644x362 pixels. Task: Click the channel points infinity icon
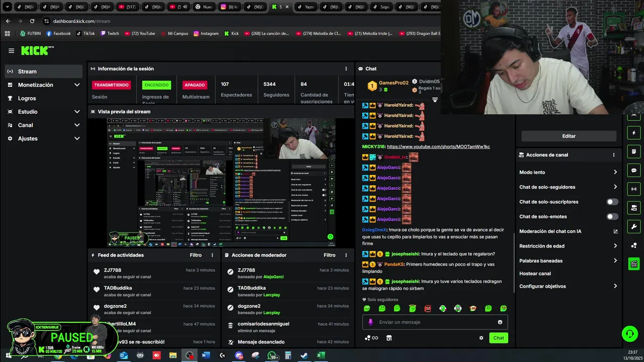click(x=371, y=338)
